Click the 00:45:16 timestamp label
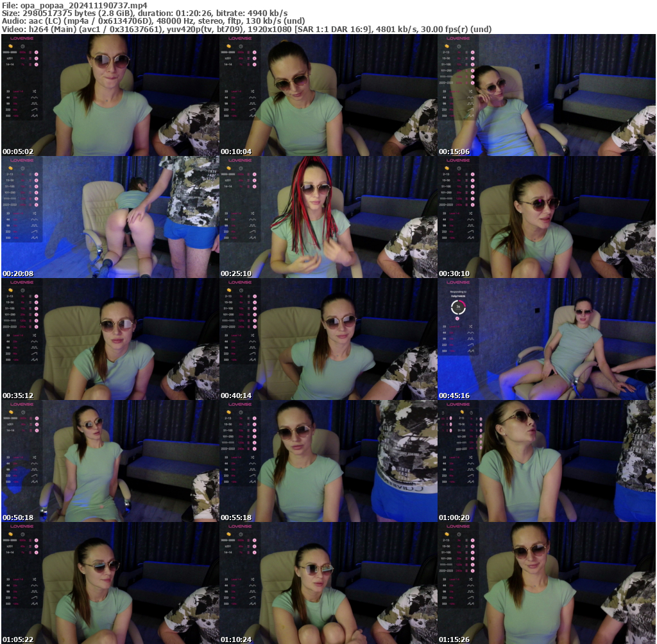Viewport: 657px width, 644px height. [x=454, y=395]
